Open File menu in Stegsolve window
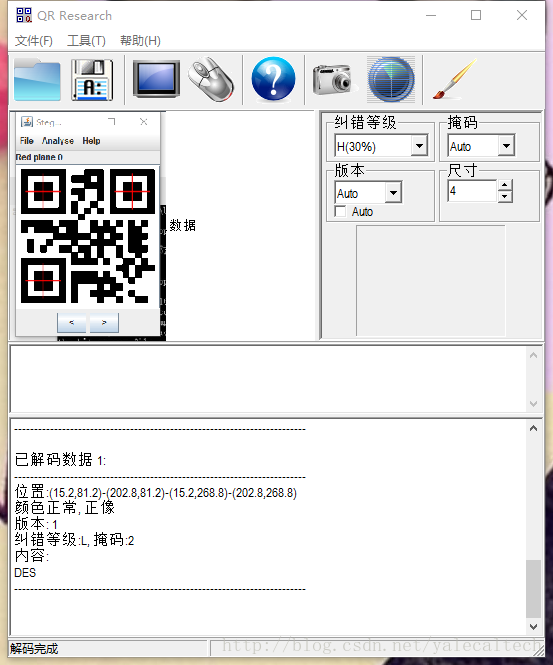The height and width of the screenshot is (665, 553). [26, 141]
